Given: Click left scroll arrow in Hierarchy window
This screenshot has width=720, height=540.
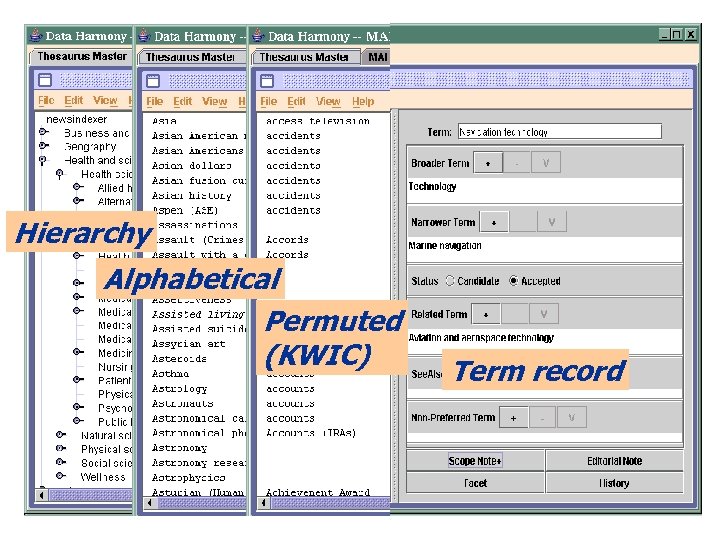Looking at the screenshot, I should tap(41, 495).
